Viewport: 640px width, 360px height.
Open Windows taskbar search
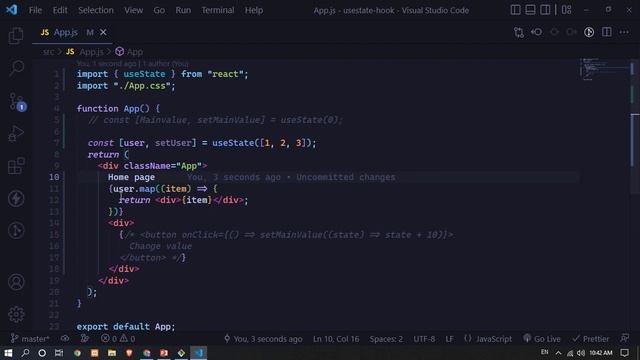[25, 353]
